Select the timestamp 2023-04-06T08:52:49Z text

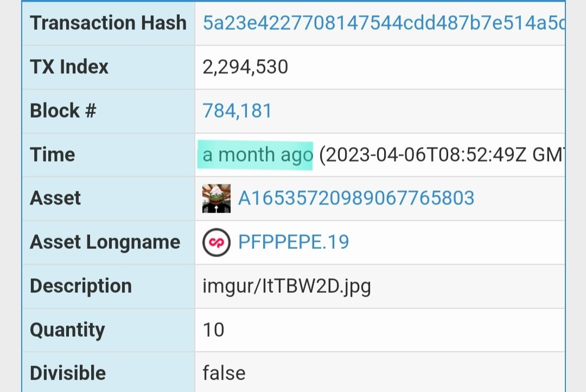(x=426, y=155)
